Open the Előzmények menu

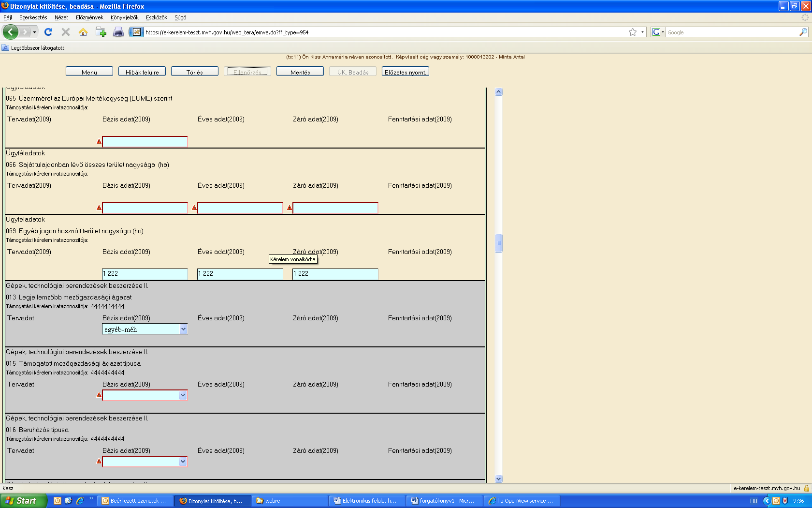pyautogui.click(x=89, y=17)
